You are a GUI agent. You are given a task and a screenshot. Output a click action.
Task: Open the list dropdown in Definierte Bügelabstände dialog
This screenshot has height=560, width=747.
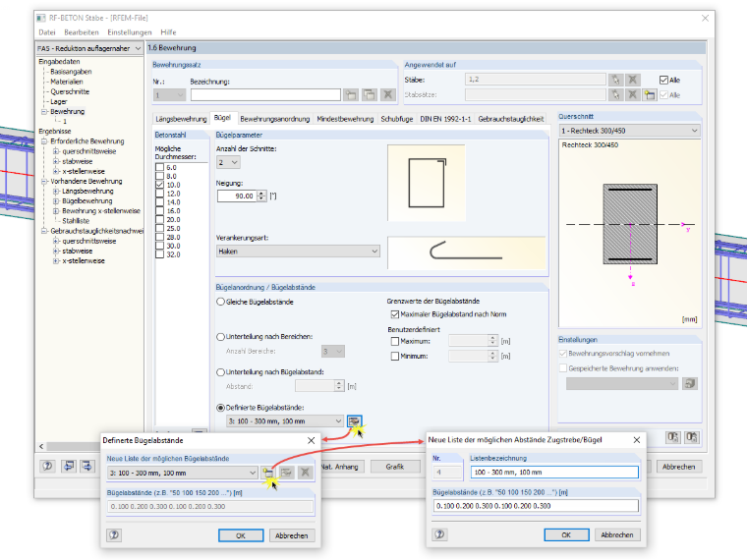tap(183, 473)
